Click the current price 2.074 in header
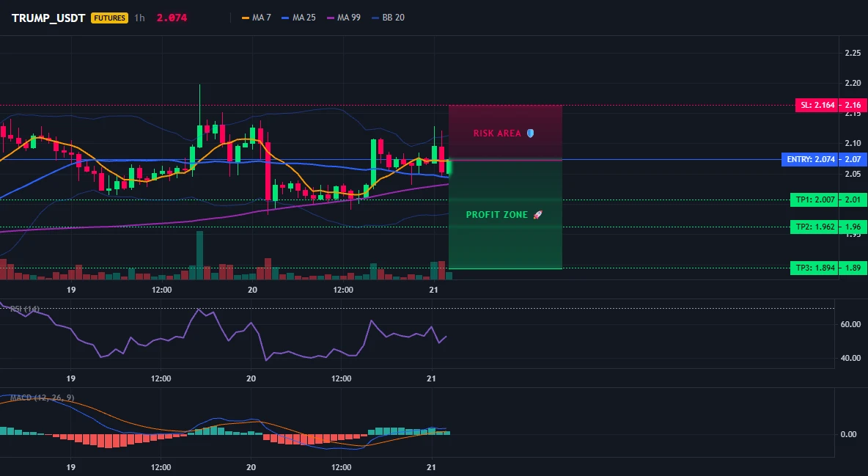The image size is (868, 476). (172, 18)
